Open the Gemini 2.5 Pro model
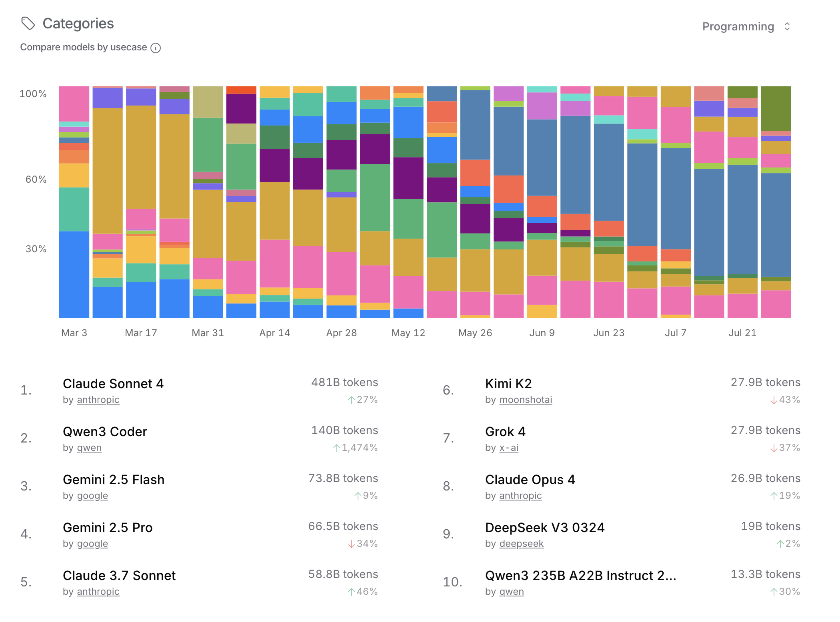 (108, 528)
